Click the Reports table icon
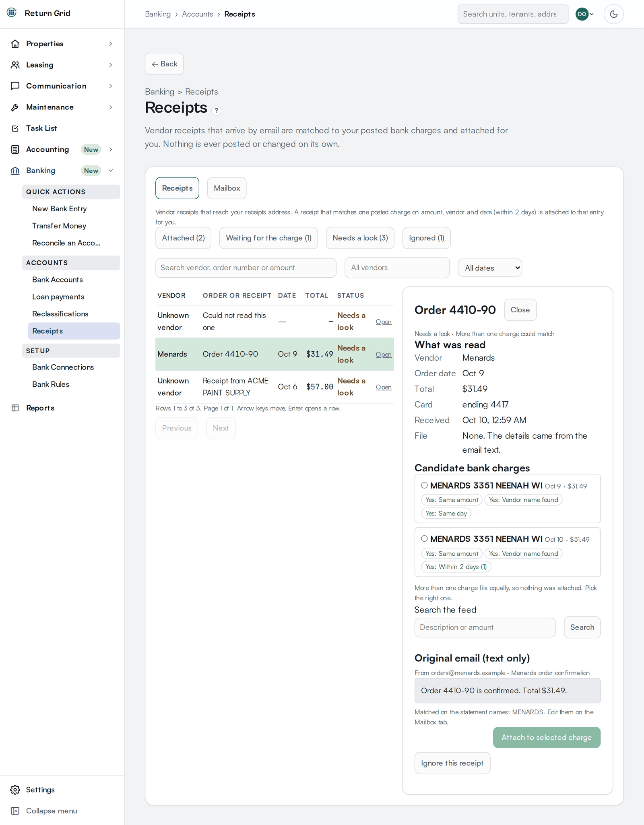Screen dimensions: 644x825 15,408
